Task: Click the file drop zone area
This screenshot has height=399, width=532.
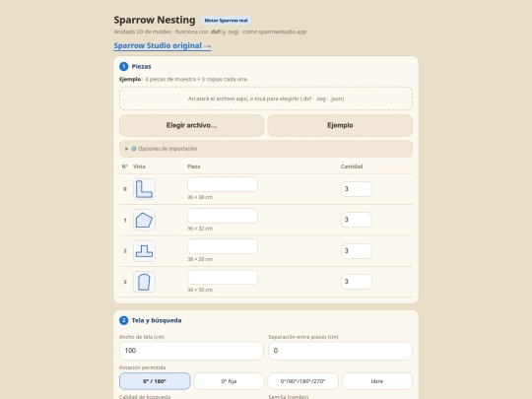Action: pos(266,99)
